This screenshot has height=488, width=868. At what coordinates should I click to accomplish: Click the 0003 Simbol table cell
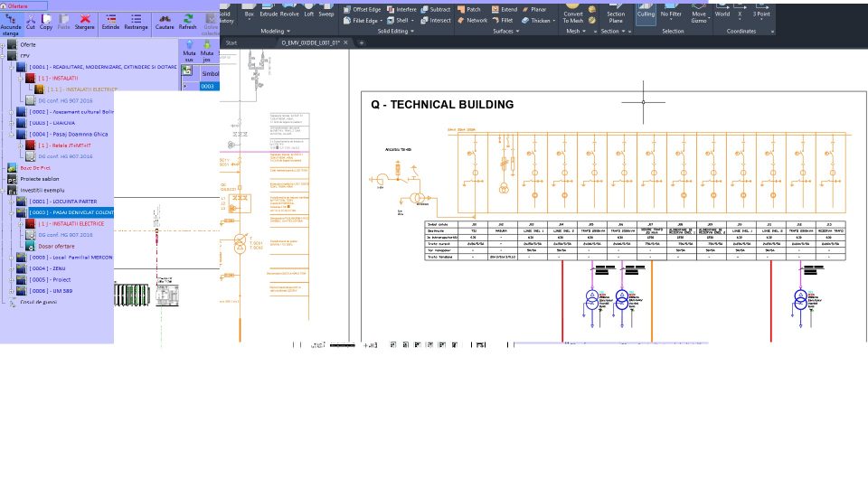click(x=209, y=87)
